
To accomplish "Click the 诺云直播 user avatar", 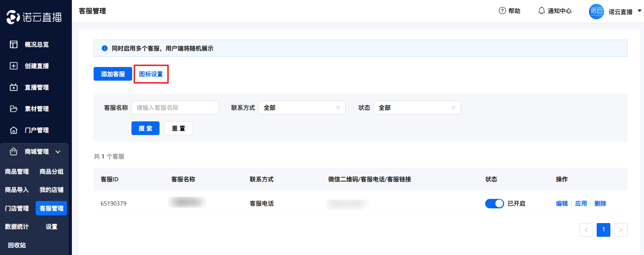I will (x=596, y=12).
